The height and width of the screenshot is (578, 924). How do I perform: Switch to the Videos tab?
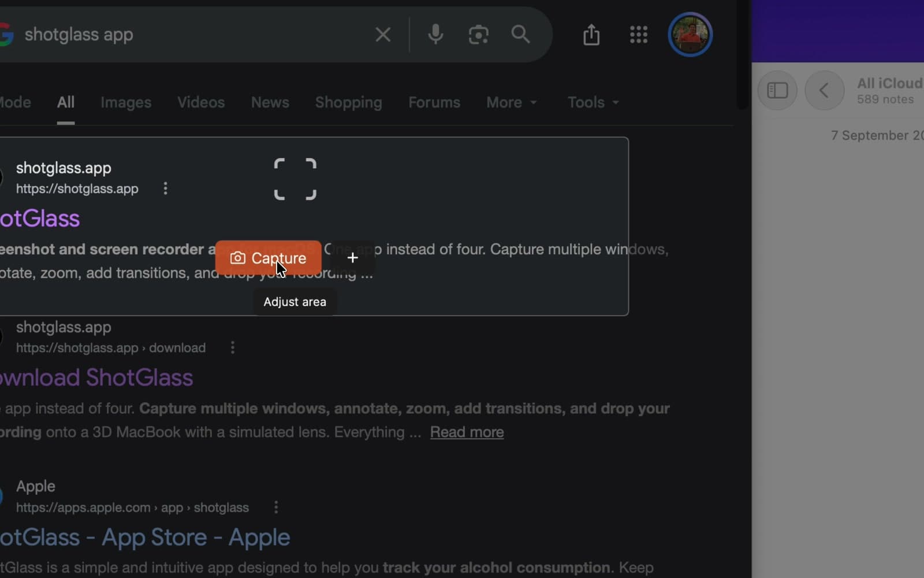[x=201, y=102]
